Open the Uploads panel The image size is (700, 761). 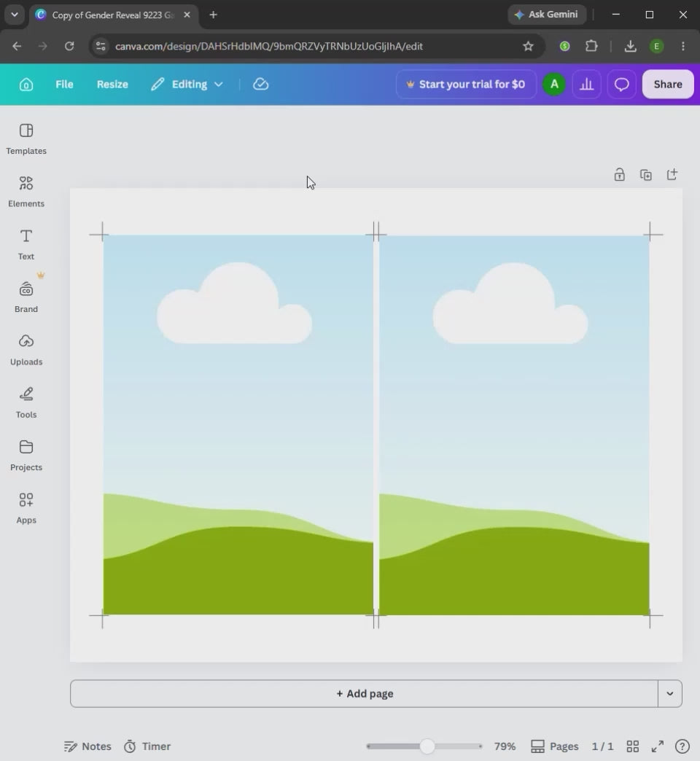[26, 350]
